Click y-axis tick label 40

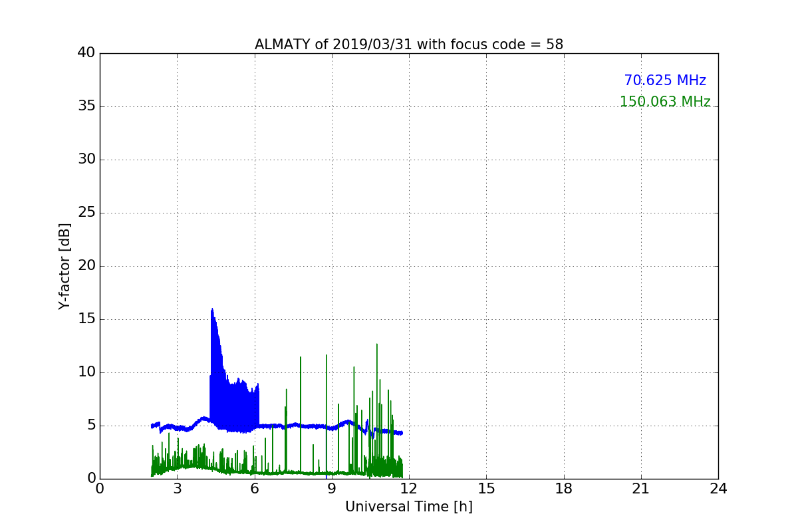(86, 53)
